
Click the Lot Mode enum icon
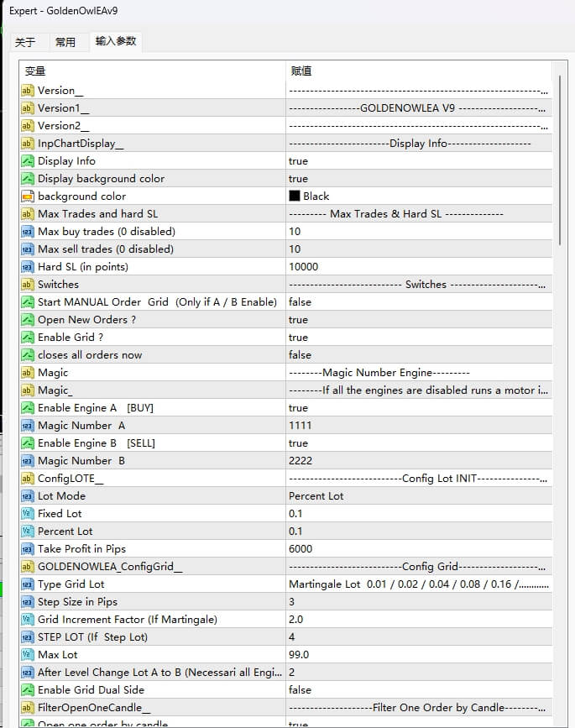click(x=28, y=496)
